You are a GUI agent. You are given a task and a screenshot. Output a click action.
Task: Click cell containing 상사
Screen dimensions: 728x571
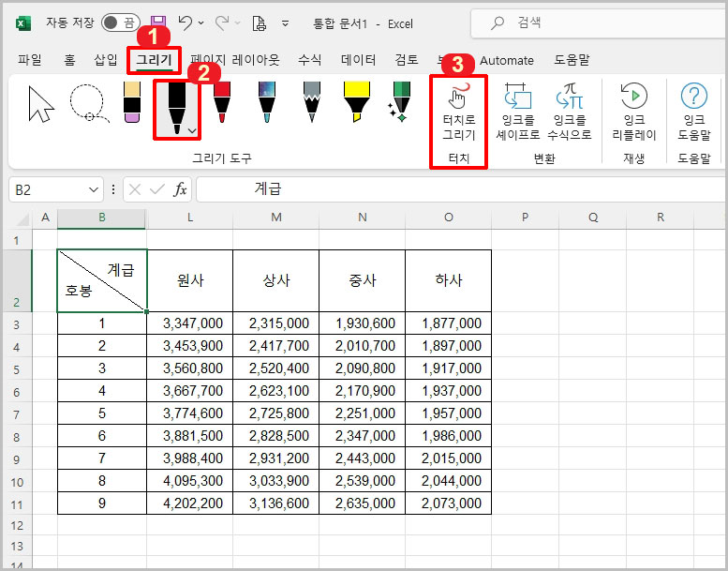pyautogui.click(x=276, y=280)
